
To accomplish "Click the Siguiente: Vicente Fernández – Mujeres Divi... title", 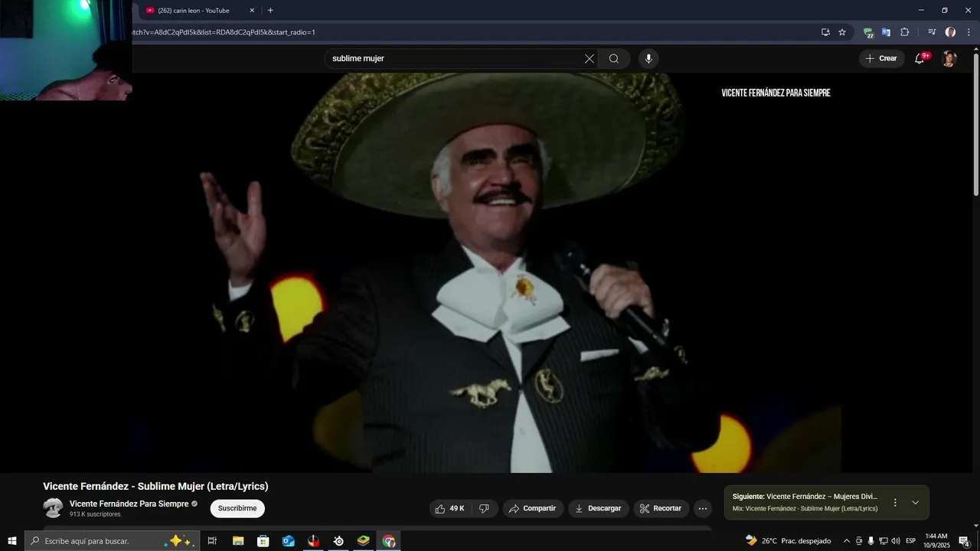I will 805,497.
